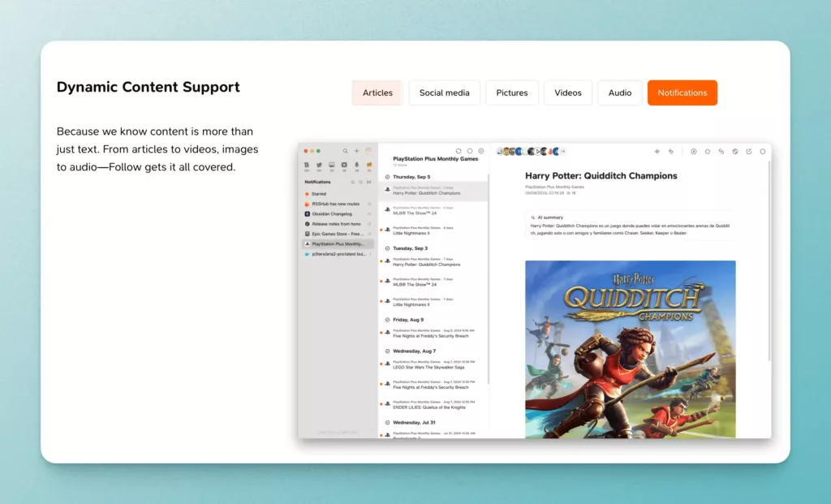Open the Obsidian Changelog feed
Image resolution: width=831 pixels, height=504 pixels.
pos(338,214)
